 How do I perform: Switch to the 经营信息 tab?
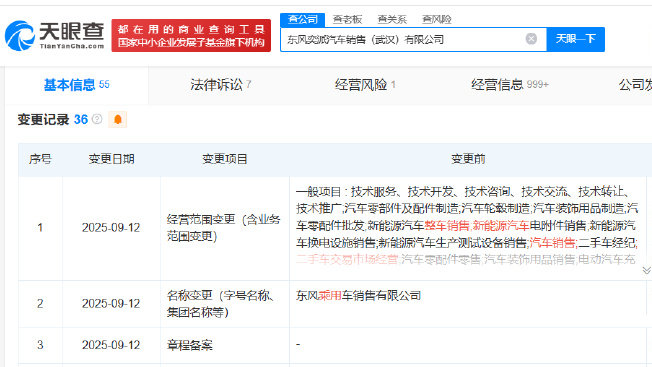pos(510,85)
